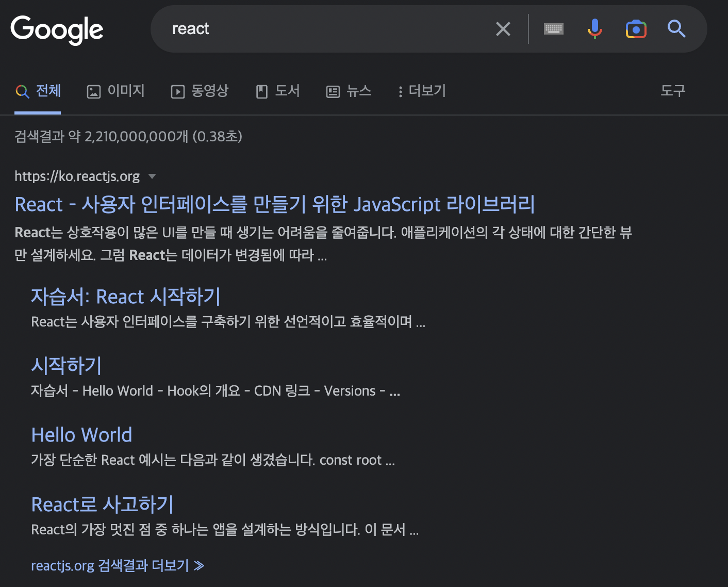Click the 검색결과 약 2,210,000,000개 result count
728x587 pixels.
pos(128,137)
